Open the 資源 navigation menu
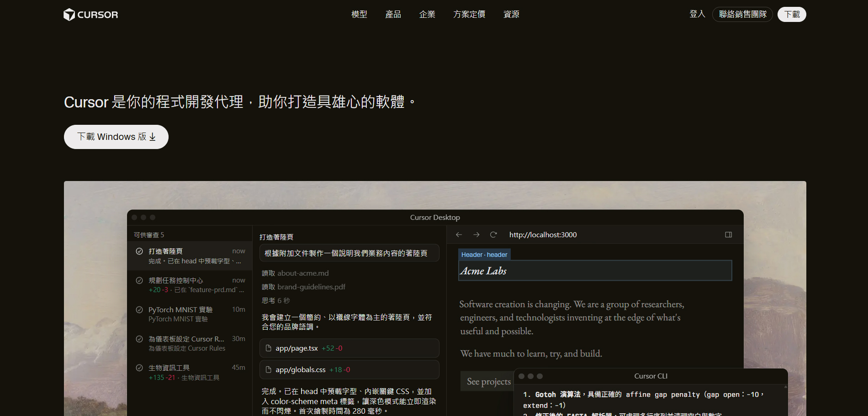Image resolution: width=868 pixels, height=416 pixels. pyautogui.click(x=511, y=15)
